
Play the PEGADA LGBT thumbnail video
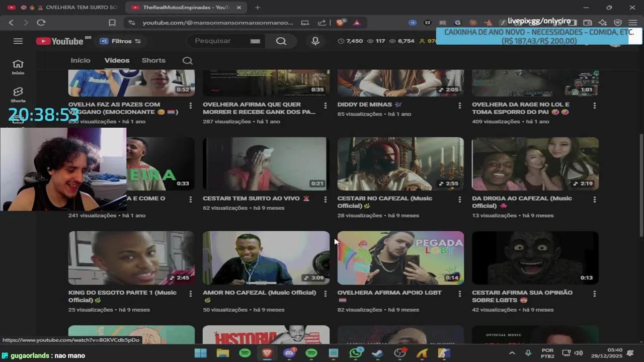[x=400, y=258]
